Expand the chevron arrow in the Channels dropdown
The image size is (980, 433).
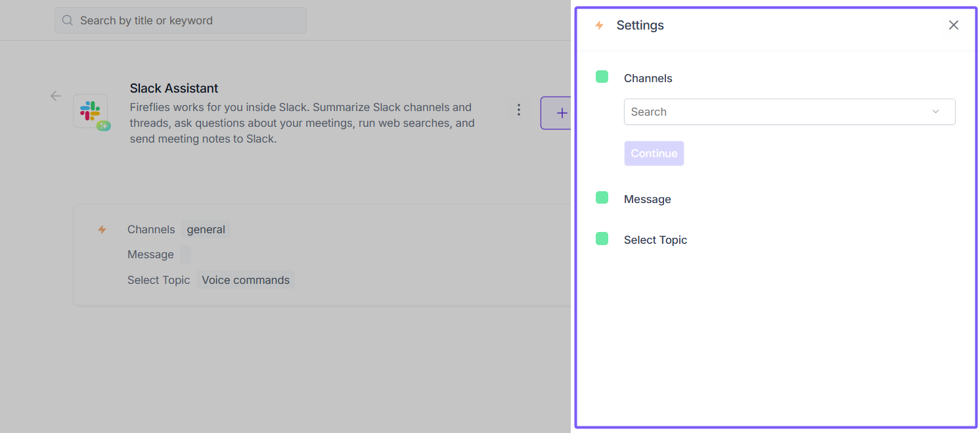click(935, 112)
